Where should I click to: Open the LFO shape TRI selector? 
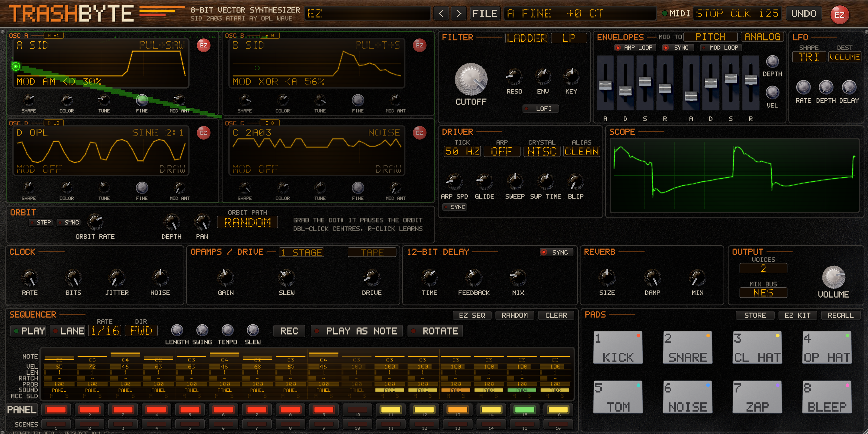coord(809,57)
